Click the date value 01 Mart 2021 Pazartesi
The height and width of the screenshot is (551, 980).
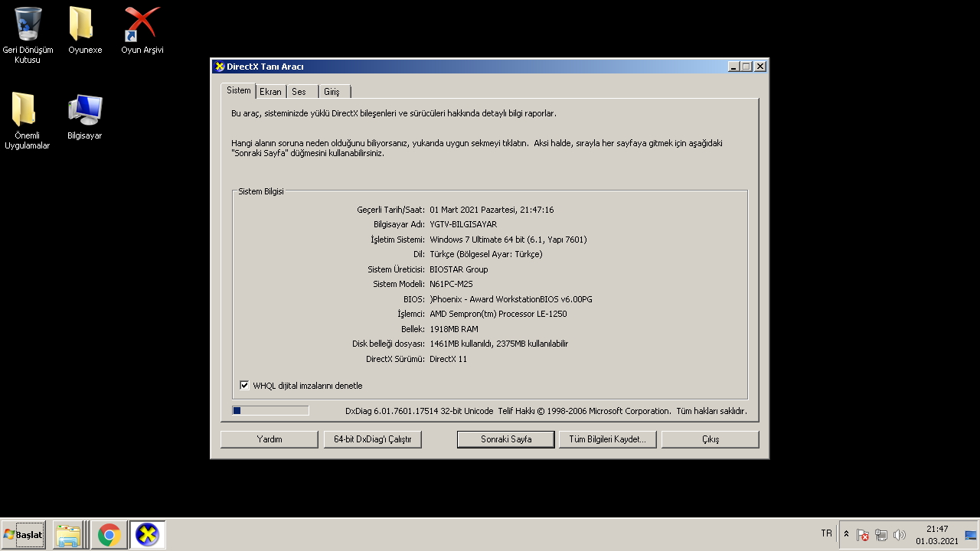[492, 210]
